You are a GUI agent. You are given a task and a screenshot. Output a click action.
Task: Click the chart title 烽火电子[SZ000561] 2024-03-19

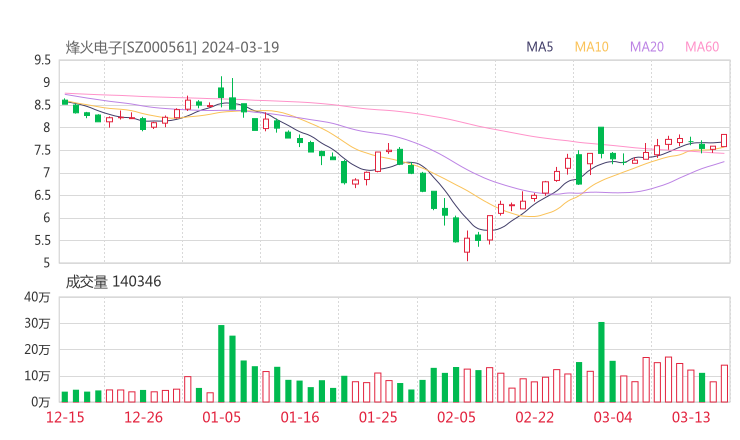172,47
